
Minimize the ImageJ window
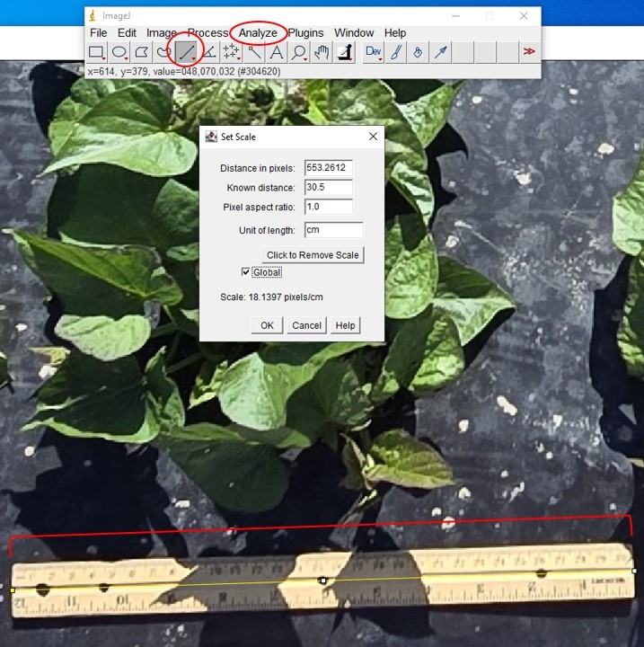click(x=455, y=15)
